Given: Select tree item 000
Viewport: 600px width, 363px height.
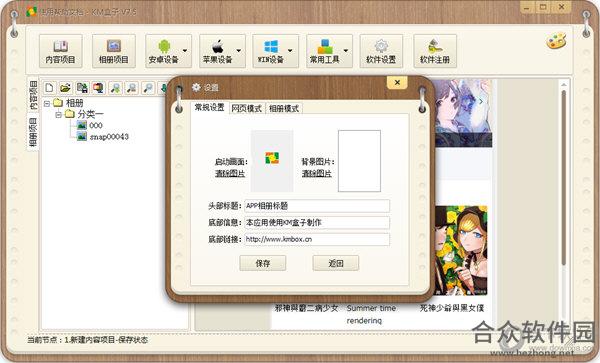Looking at the screenshot, I should [96, 125].
